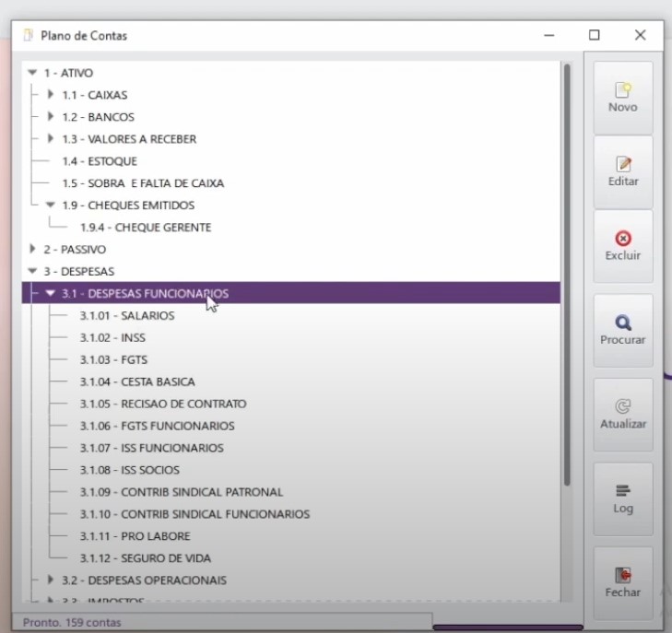Screen dimensions: 672x633
Task: Expand the 1.1 - CAIXAS node
Action: pos(51,95)
